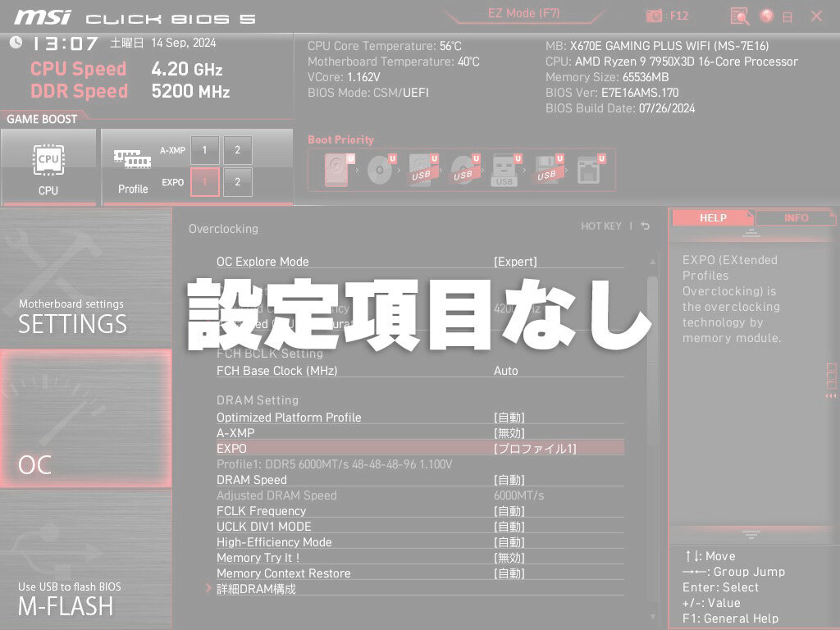Open the OC section
Viewport: 840px width, 630px height.
[x=85, y=419]
